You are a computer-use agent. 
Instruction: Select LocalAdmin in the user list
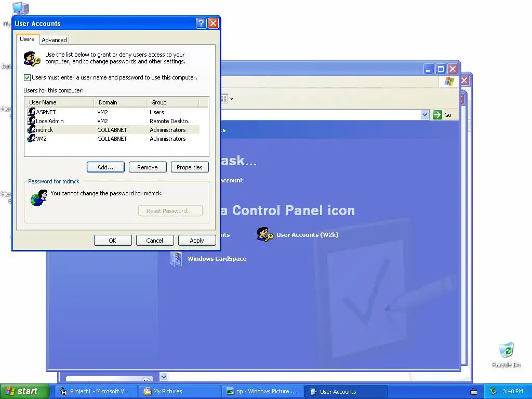[50, 121]
